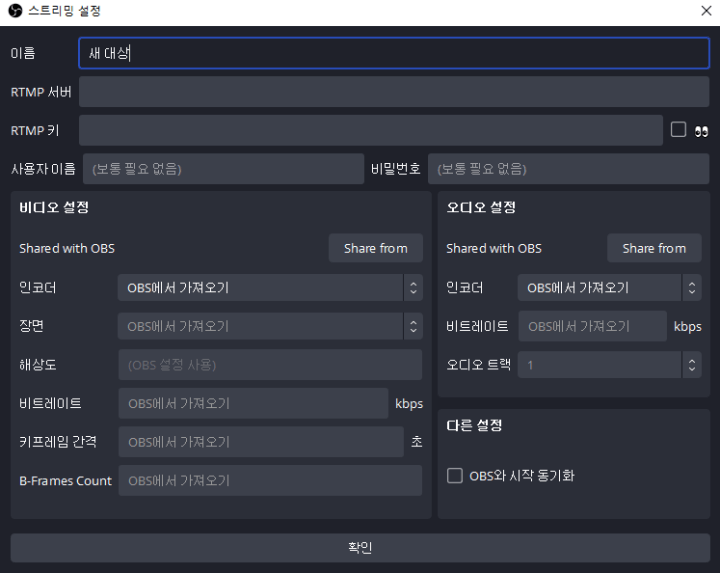
Task: Click the RTMP 서버 input field
Action: tap(394, 92)
